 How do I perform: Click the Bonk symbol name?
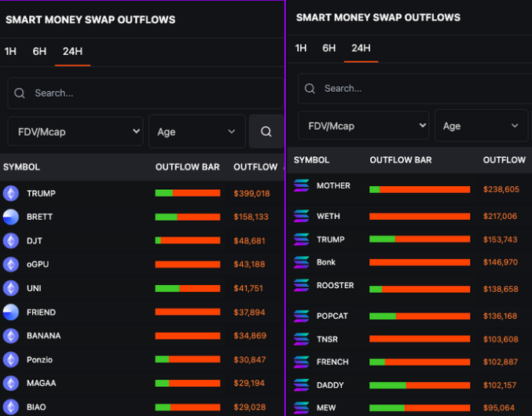click(326, 262)
